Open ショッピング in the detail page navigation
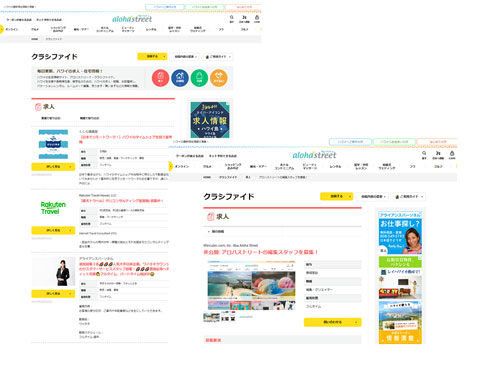This screenshot has height=380, width=494. [x=233, y=166]
